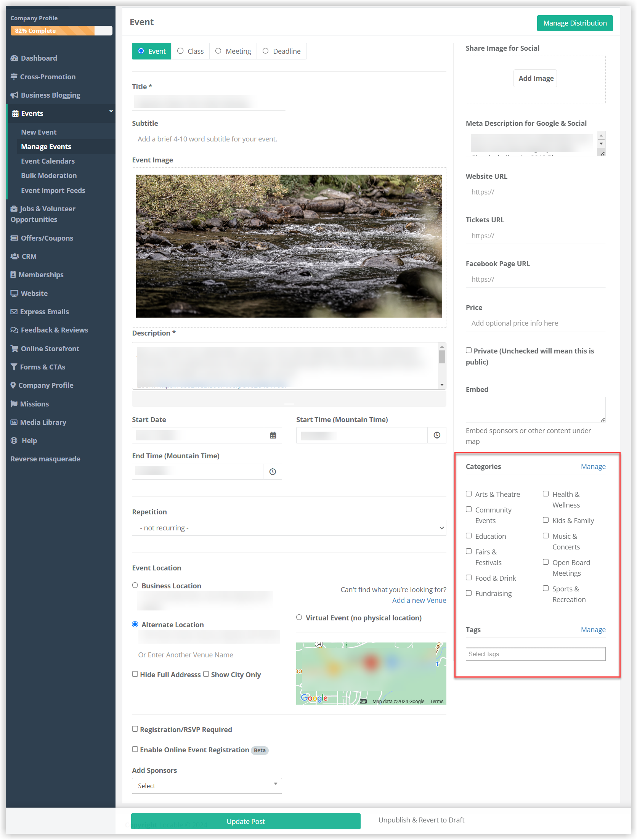Click the Website URL input field
Viewport: 637px width, 840px height.
536,192
